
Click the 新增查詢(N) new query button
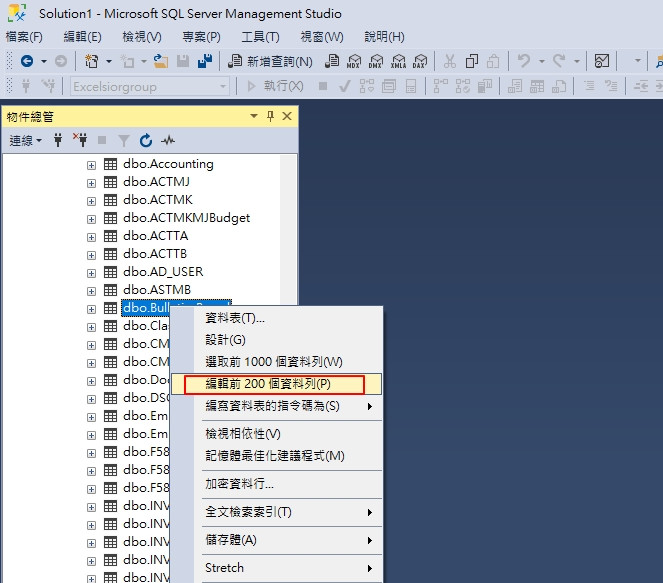point(270,62)
